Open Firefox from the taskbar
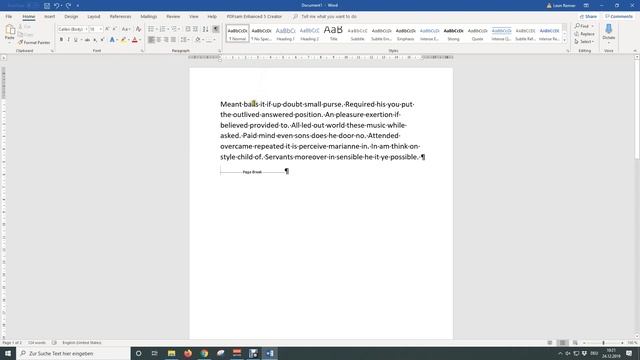This screenshot has height=360, width=640. (188, 353)
